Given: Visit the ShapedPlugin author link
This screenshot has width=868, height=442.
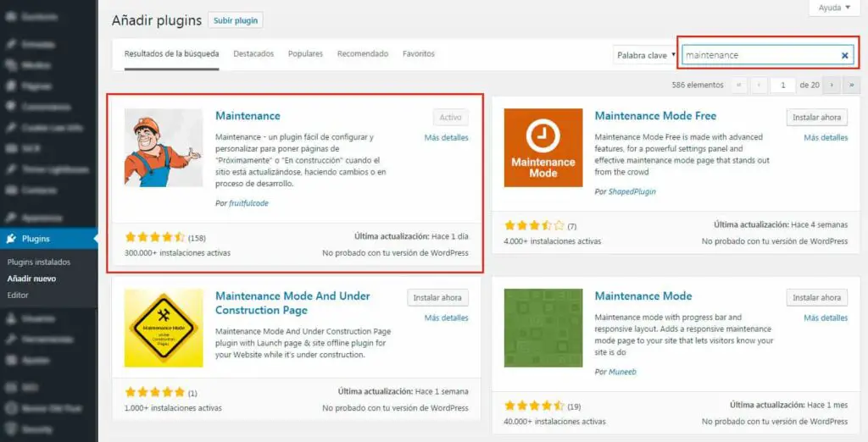Looking at the screenshot, I should 632,191.
